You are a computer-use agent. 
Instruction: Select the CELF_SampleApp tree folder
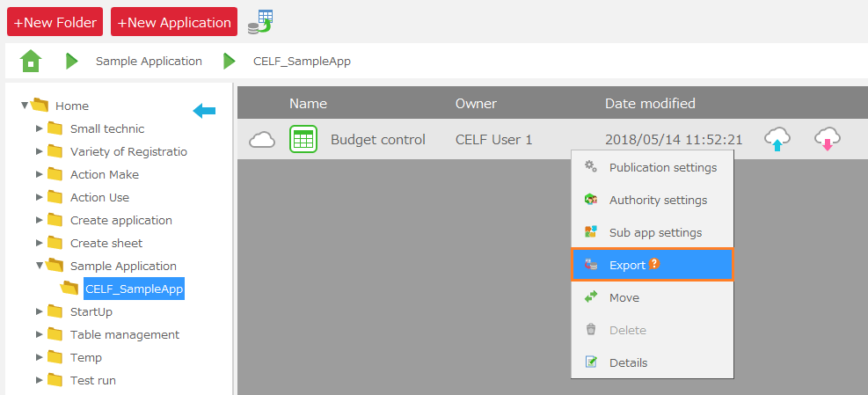134,289
